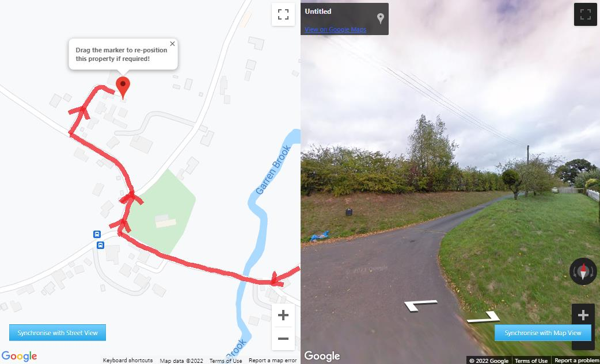
Task: Zoom in on the map
Action: tap(283, 316)
